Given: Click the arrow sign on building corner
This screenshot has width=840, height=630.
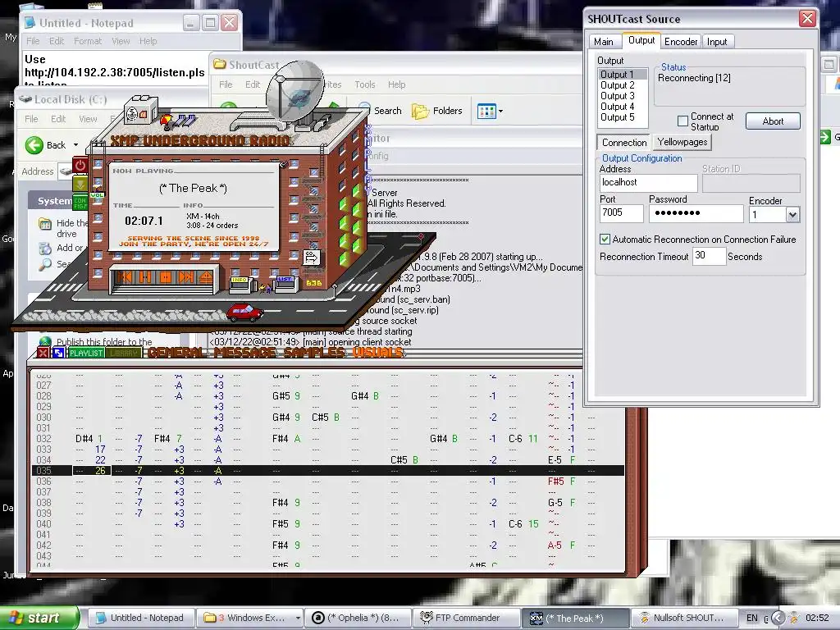Looking at the screenshot, I should tap(311, 258).
